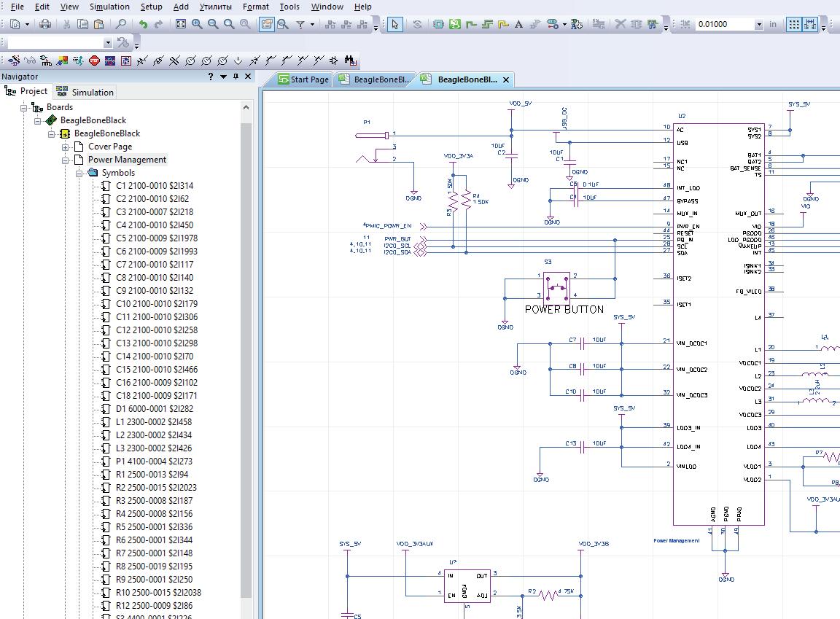The width and height of the screenshot is (840, 619).
Task: Switch to the Simulation navigator tab
Action: pyautogui.click(x=86, y=92)
